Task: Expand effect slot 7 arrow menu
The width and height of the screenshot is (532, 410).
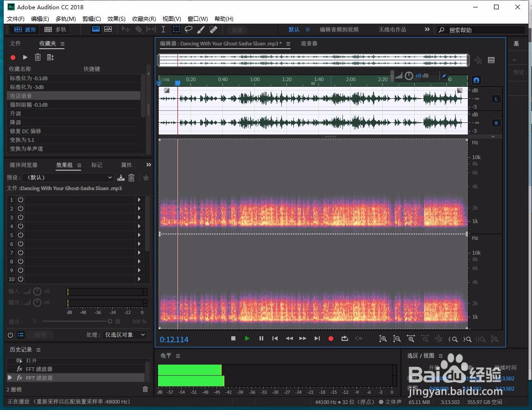Action: [139, 252]
